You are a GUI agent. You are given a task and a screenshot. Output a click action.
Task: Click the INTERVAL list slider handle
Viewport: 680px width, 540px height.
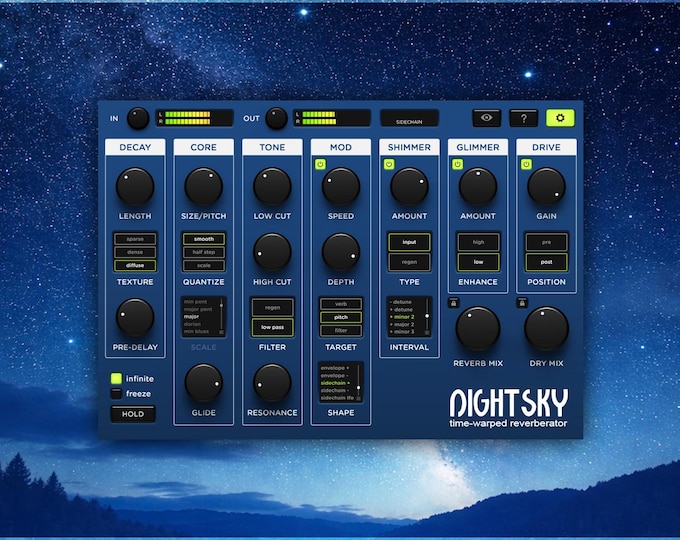point(427,316)
